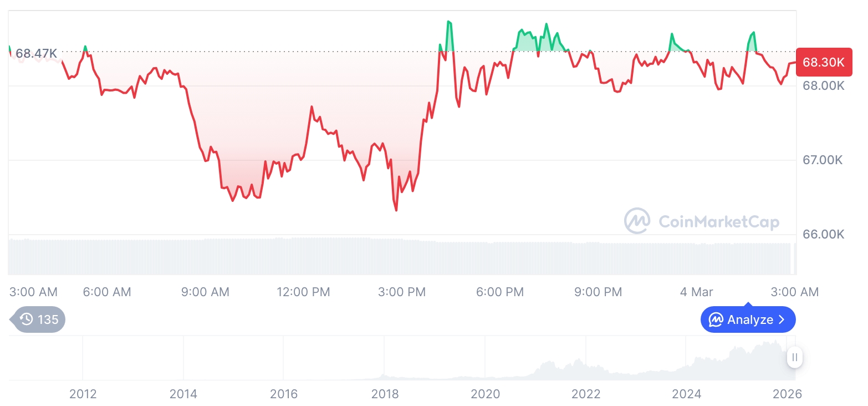
Task: Click the 68.47K reference price label
Action: coord(36,53)
